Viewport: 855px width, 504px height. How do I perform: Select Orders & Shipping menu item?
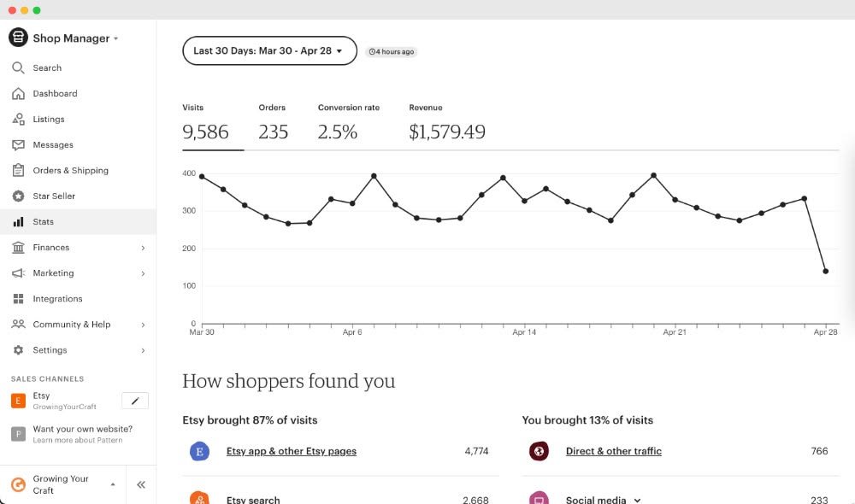(78, 170)
